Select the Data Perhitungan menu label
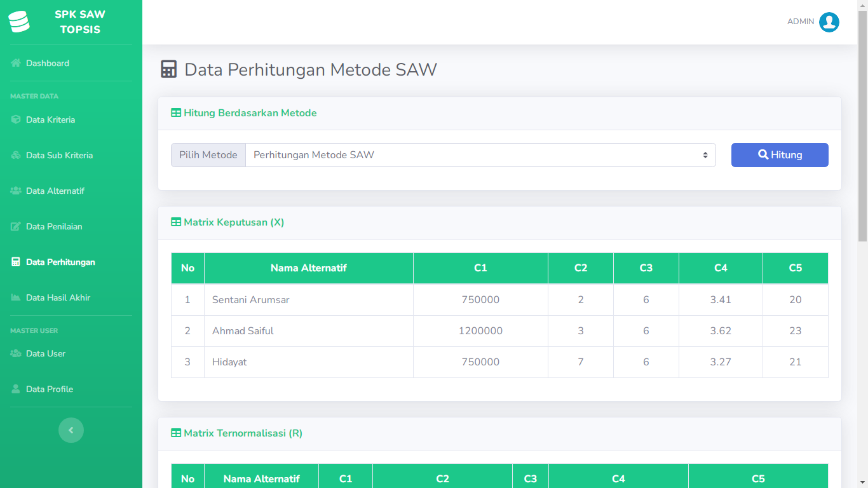Image resolution: width=868 pixels, height=488 pixels. [60, 262]
